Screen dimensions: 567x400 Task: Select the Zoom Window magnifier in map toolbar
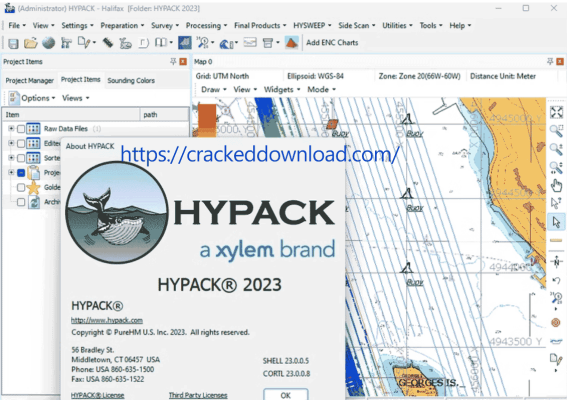(x=556, y=131)
